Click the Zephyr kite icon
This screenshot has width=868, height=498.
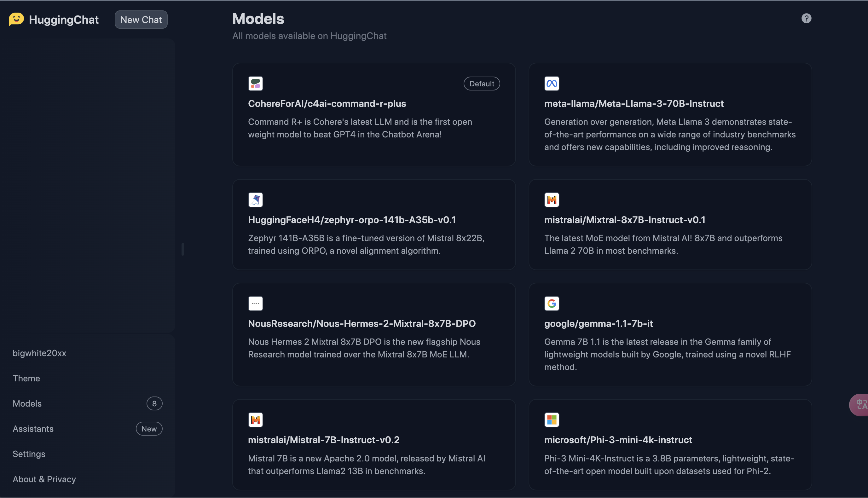256,200
